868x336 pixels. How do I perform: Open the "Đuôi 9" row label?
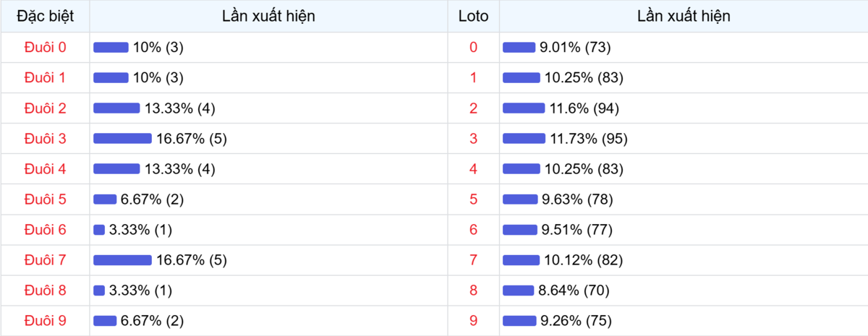coord(45,321)
